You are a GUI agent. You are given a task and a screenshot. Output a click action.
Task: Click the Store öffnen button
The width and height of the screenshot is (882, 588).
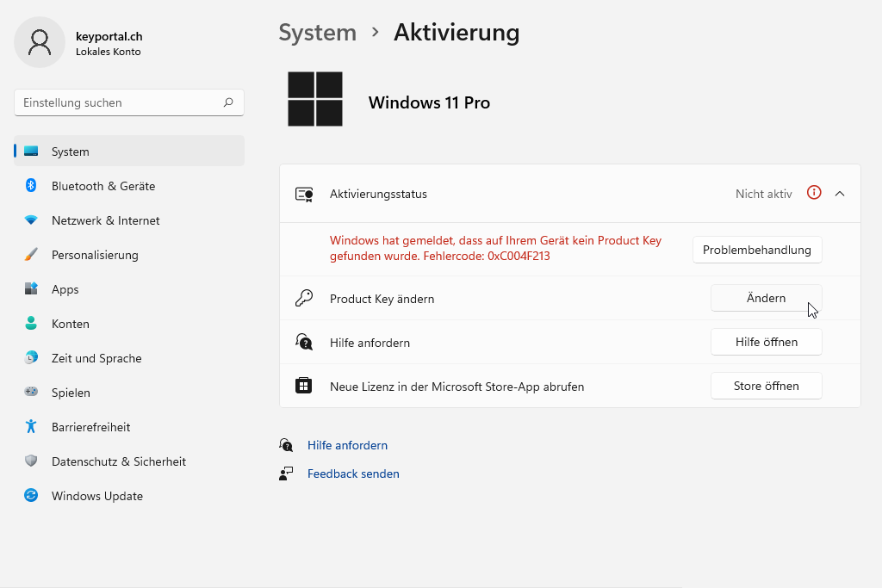pos(766,386)
